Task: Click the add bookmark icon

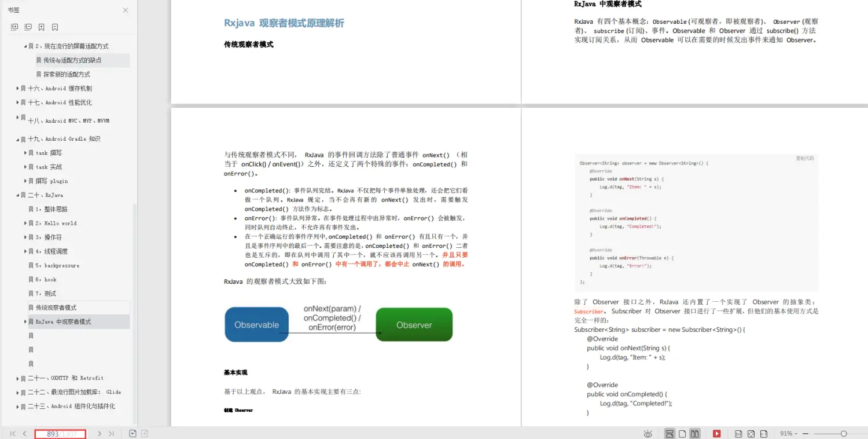Action: point(42,27)
